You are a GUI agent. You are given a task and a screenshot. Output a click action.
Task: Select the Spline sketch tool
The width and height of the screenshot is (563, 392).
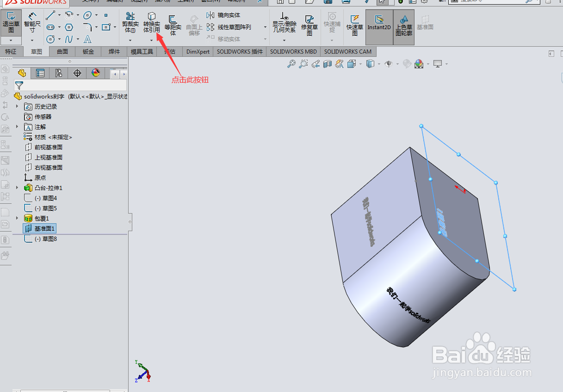pyautogui.click(x=69, y=39)
